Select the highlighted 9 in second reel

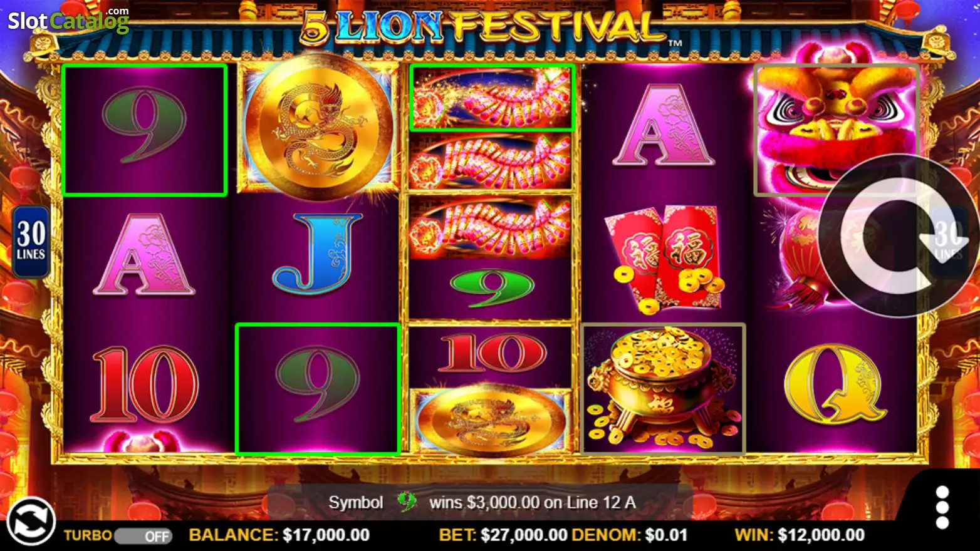318,389
